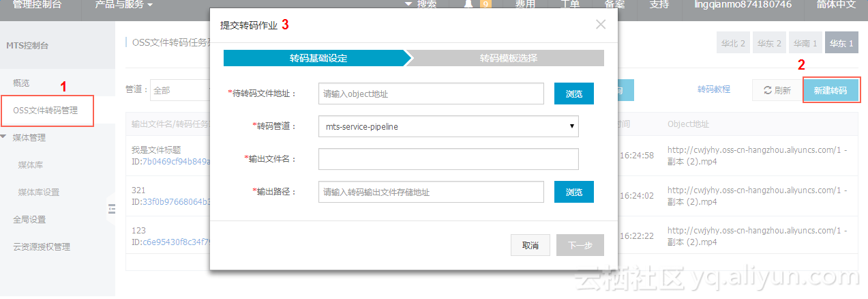Open 云资源授权管理 in the sidebar
The height and width of the screenshot is (299, 868).
(x=42, y=247)
